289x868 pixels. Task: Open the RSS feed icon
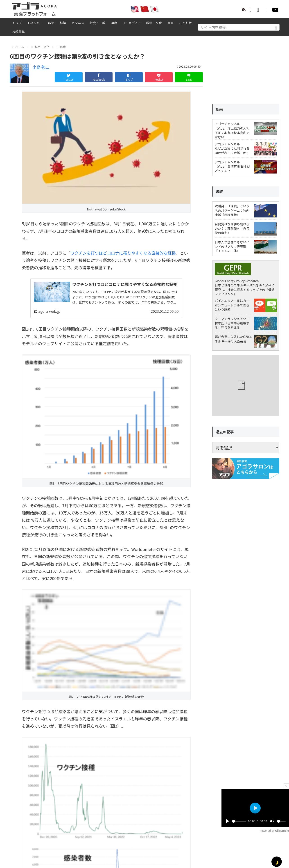[244, 10]
